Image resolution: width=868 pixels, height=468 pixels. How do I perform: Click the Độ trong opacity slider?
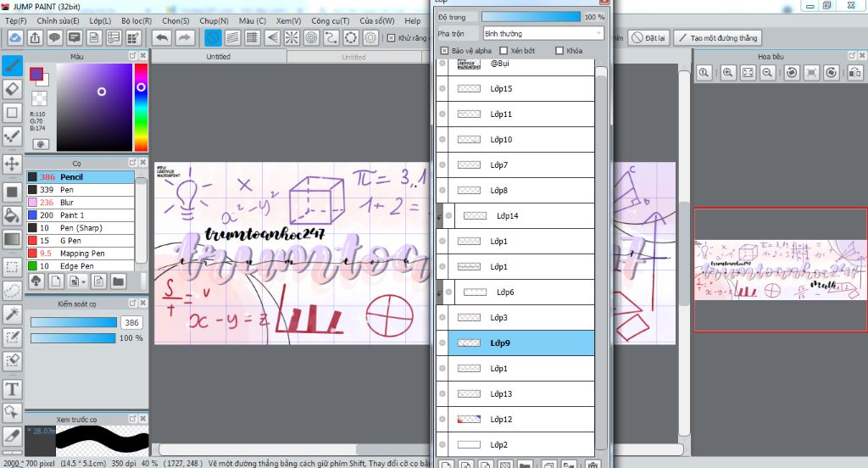coord(531,17)
